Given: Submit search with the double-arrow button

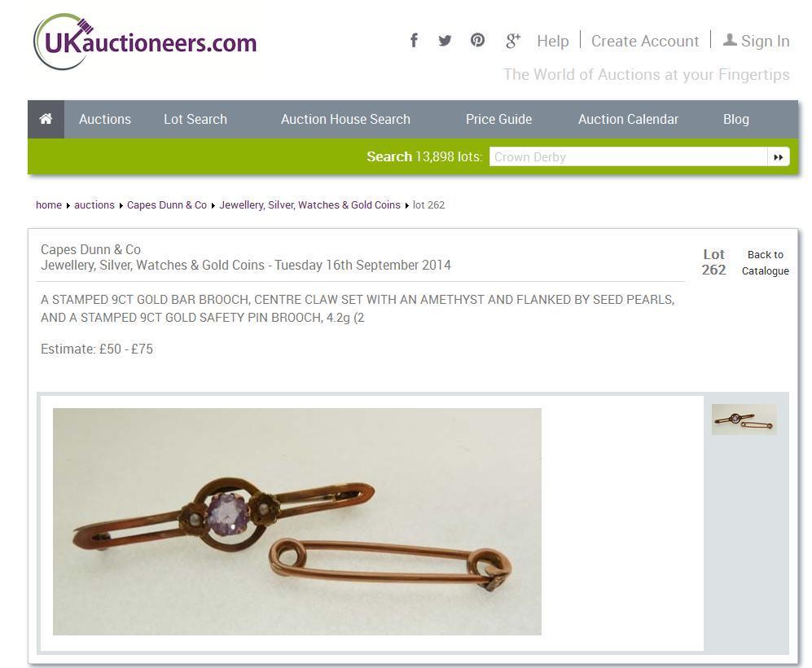Looking at the screenshot, I should (779, 157).
